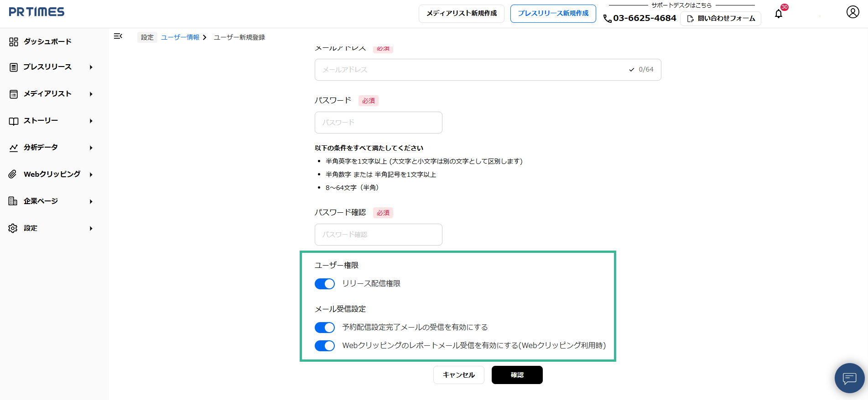868x400 pixels.
Task: Click the 企業ページ building icon
Action: pos(13,201)
